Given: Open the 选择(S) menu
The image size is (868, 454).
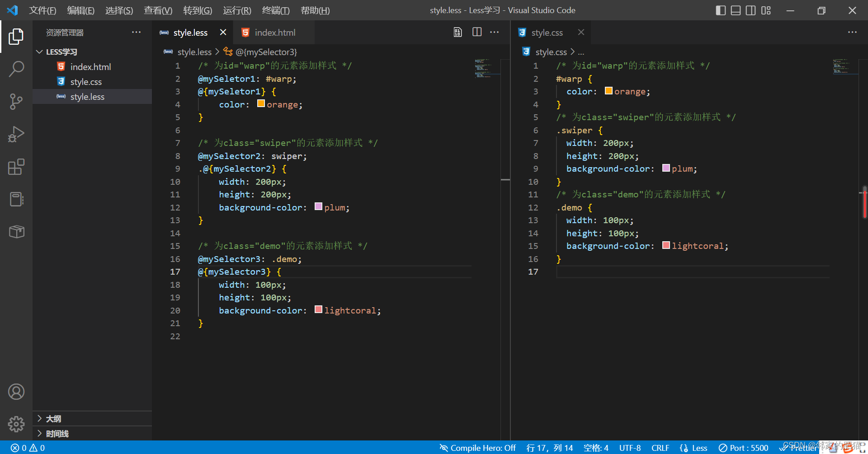Looking at the screenshot, I should [x=119, y=10].
